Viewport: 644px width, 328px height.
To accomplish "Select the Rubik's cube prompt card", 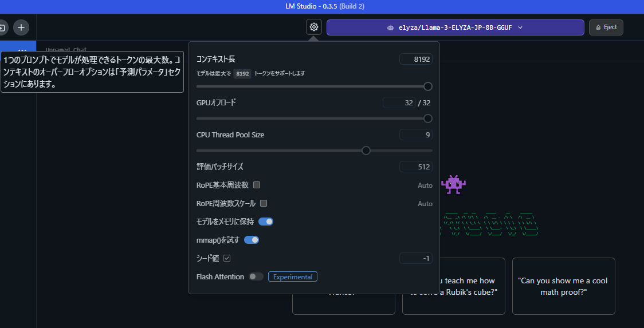I will point(453,286).
